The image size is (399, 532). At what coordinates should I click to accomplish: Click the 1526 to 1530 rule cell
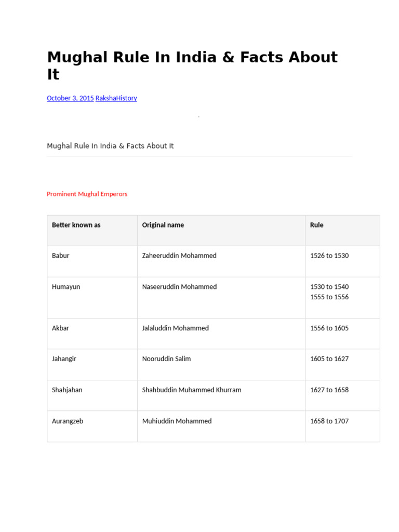343,261
